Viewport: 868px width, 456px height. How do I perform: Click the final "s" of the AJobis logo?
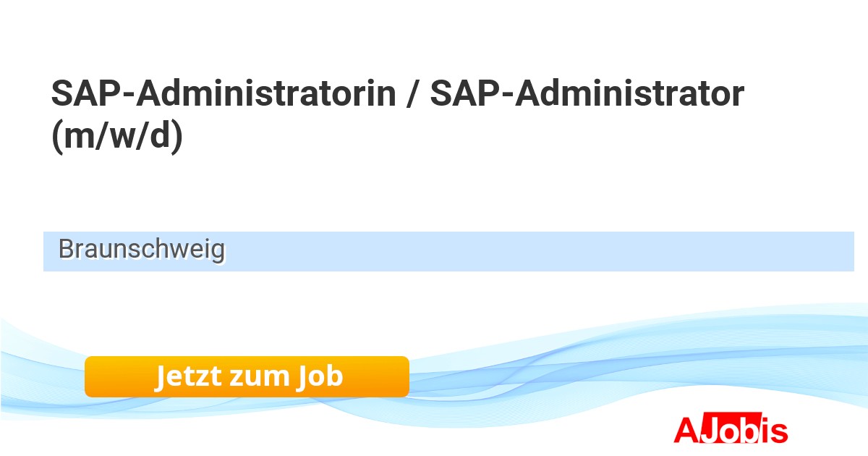click(779, 432)
